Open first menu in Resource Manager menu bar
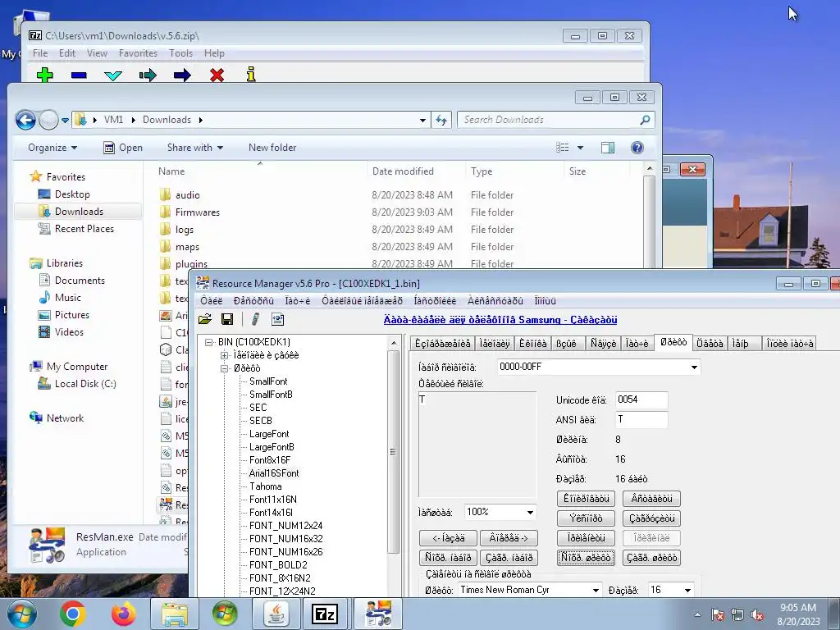This screenshot has width=840, height=630. click(211, 300)
